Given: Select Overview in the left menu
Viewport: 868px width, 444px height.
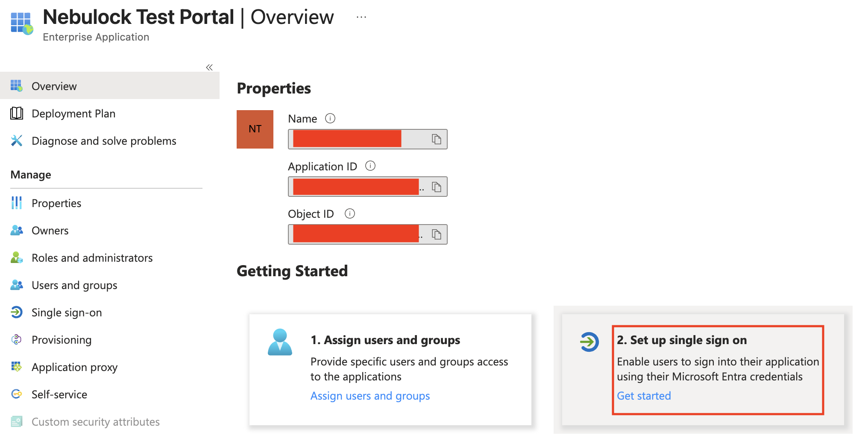Looking at the screenshot, I should [x=110, y=86].
